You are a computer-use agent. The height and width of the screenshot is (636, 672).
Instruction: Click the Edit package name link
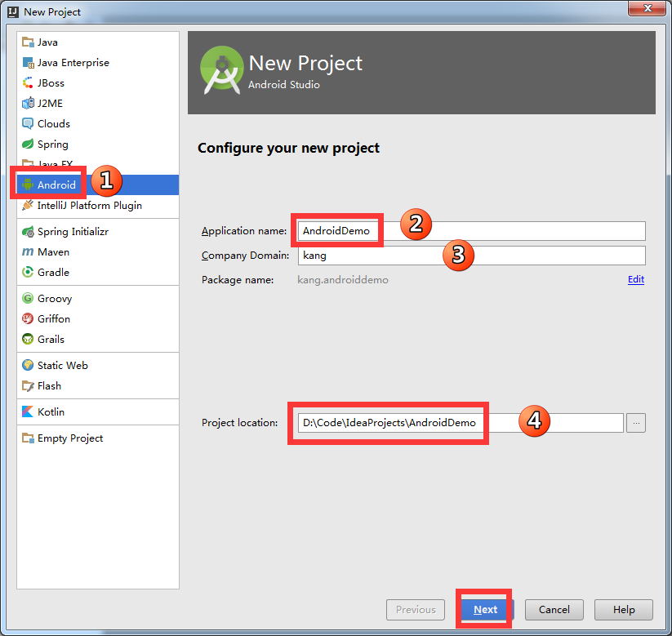coord(636,279)
